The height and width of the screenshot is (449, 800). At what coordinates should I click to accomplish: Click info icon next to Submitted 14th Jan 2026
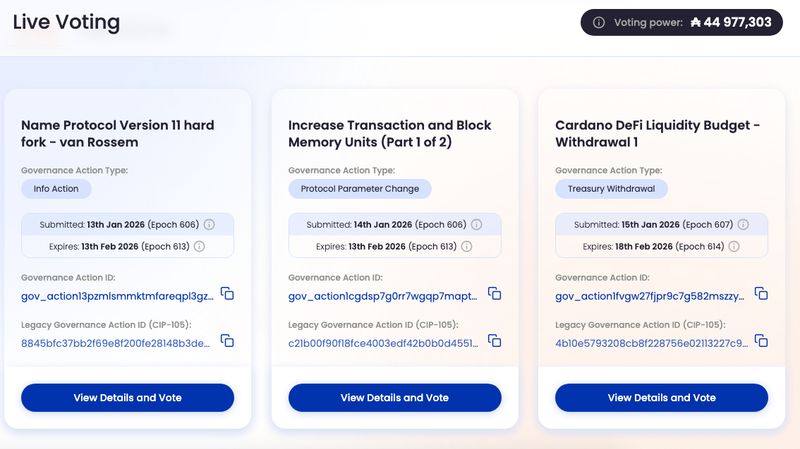(476, 225)
